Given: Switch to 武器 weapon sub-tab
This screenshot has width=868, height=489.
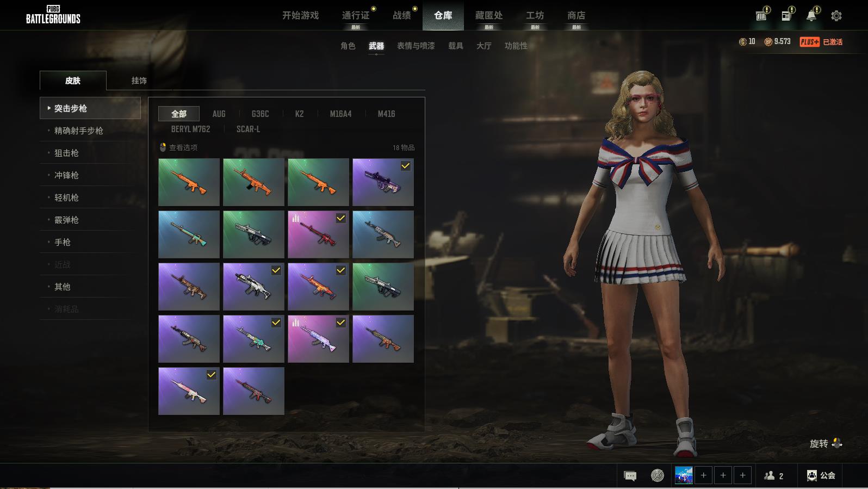Looking at the screenshot, I should [x=376, y=46].
